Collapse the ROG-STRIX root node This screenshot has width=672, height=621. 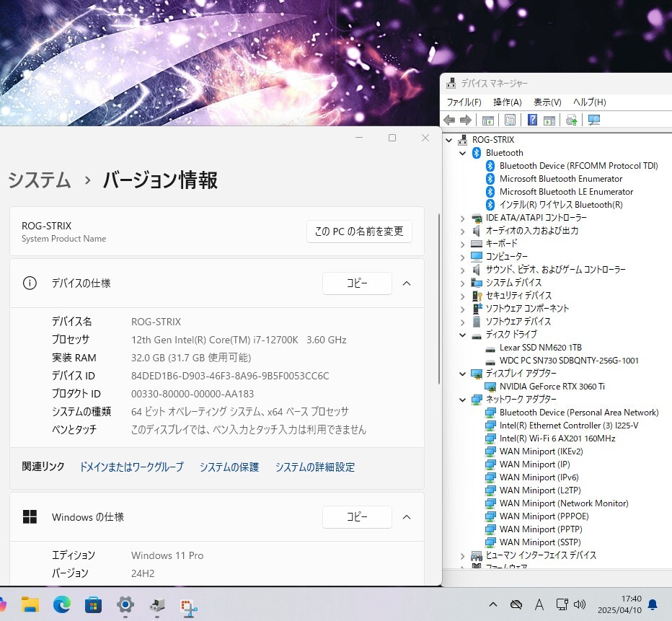click(448, 140)
